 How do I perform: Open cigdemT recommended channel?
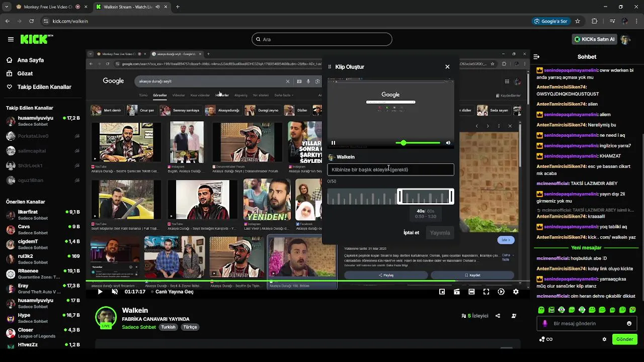[x=43, y=244]
